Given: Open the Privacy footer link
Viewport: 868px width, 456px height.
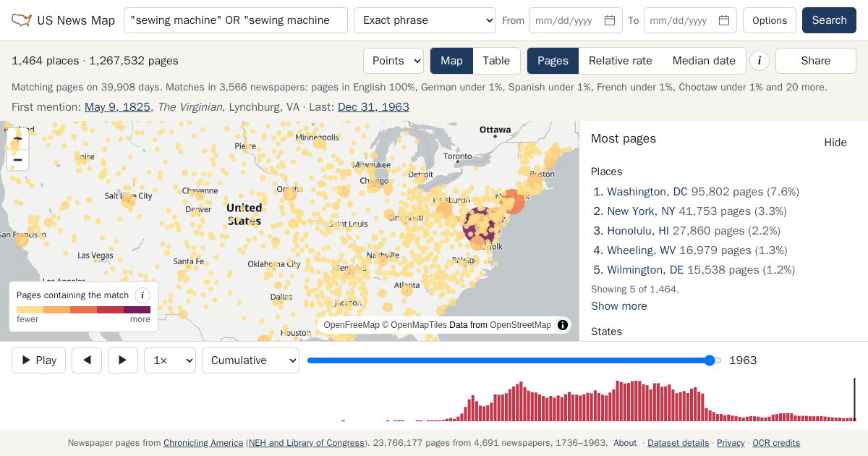Looking at the screenshot, I should tap(731, 443).
